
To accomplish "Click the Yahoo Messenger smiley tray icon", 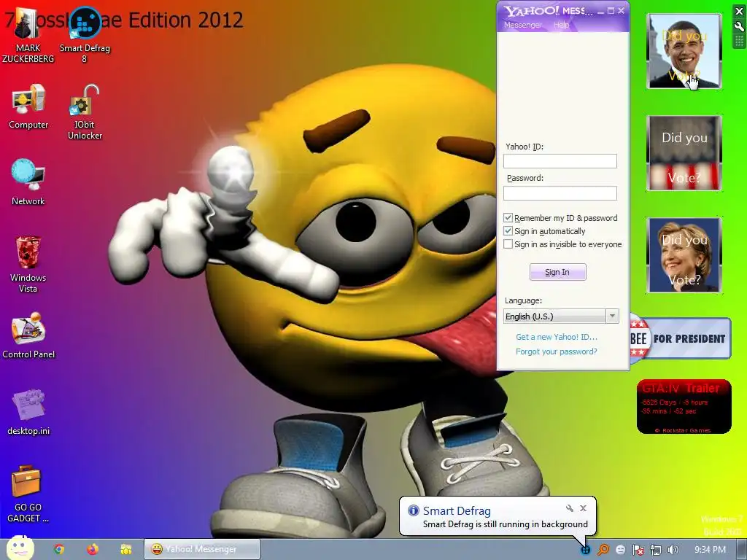I will click(x=620, y=550).
